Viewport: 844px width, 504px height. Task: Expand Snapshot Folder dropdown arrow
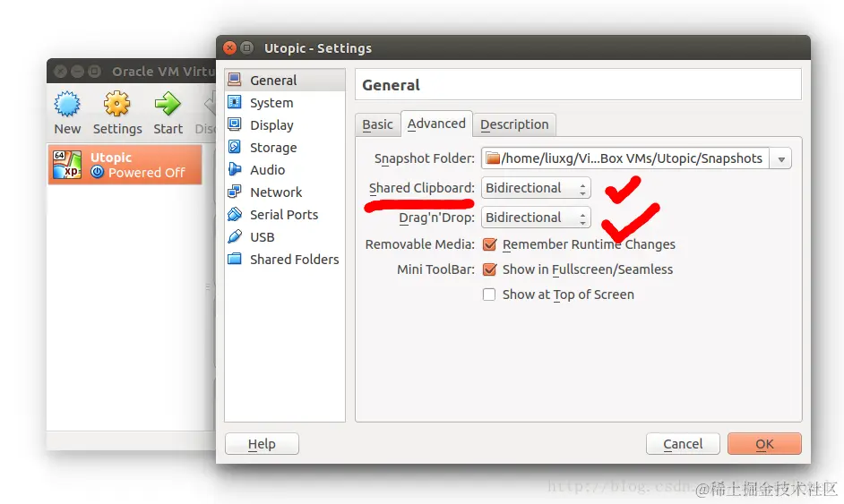tap(781, 158)
